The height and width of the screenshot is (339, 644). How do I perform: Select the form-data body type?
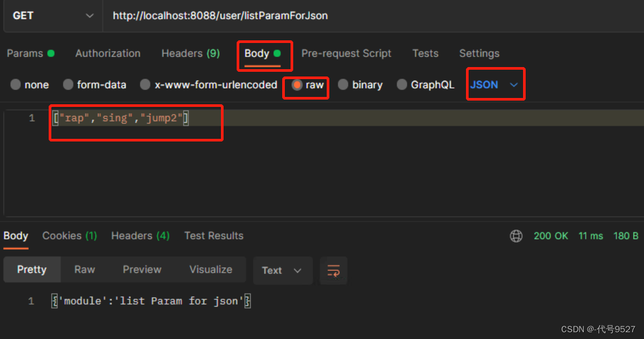[95, 85]
